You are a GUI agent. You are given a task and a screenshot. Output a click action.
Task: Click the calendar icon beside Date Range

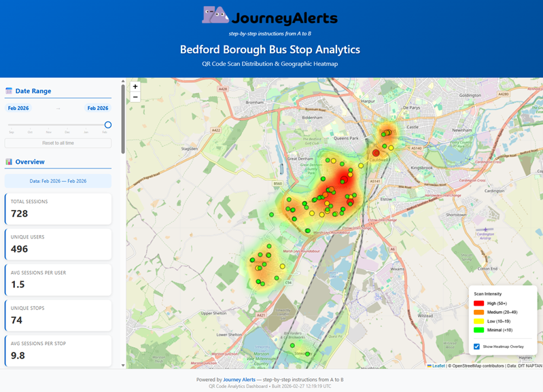pos(9,91)
